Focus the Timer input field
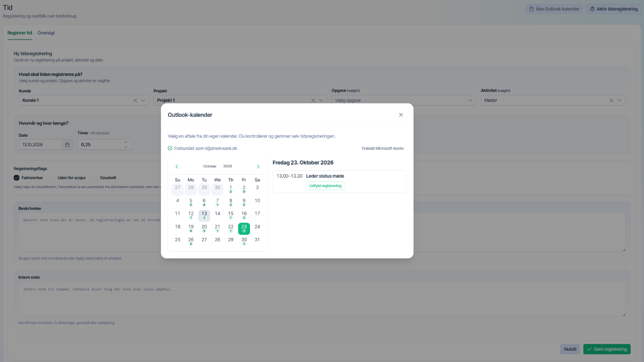Viewport: 644px width, 362px height. click(99, 145)
